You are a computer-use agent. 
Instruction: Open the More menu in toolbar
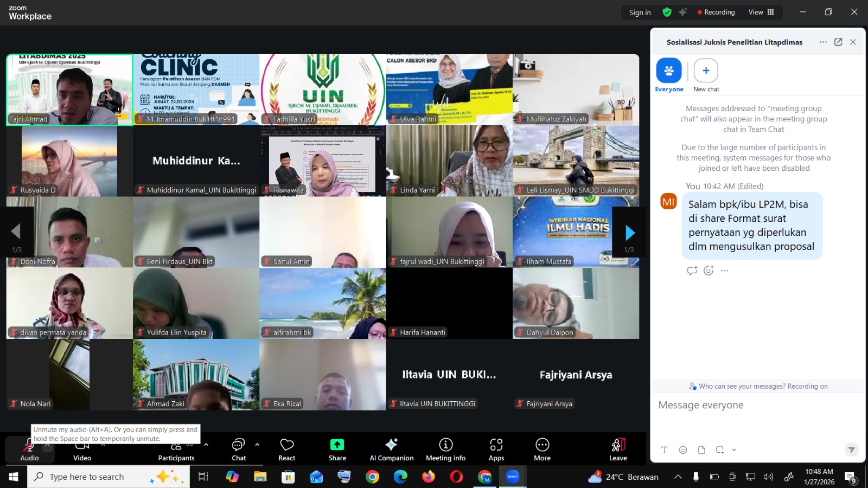click(x=542, y=450)
